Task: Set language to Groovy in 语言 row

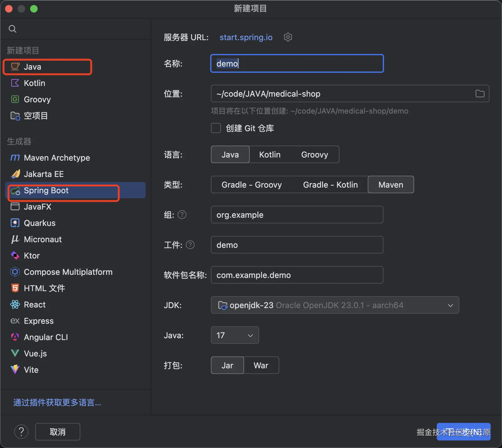Action: coord(315,154)
